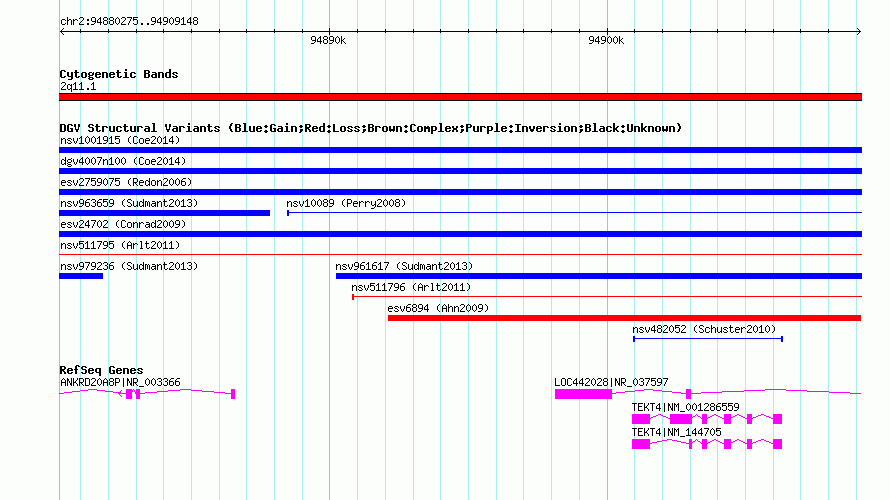890x500 pixels.
Task: Click the 94900k ruler tick label
Action: (x=606, y=40)
